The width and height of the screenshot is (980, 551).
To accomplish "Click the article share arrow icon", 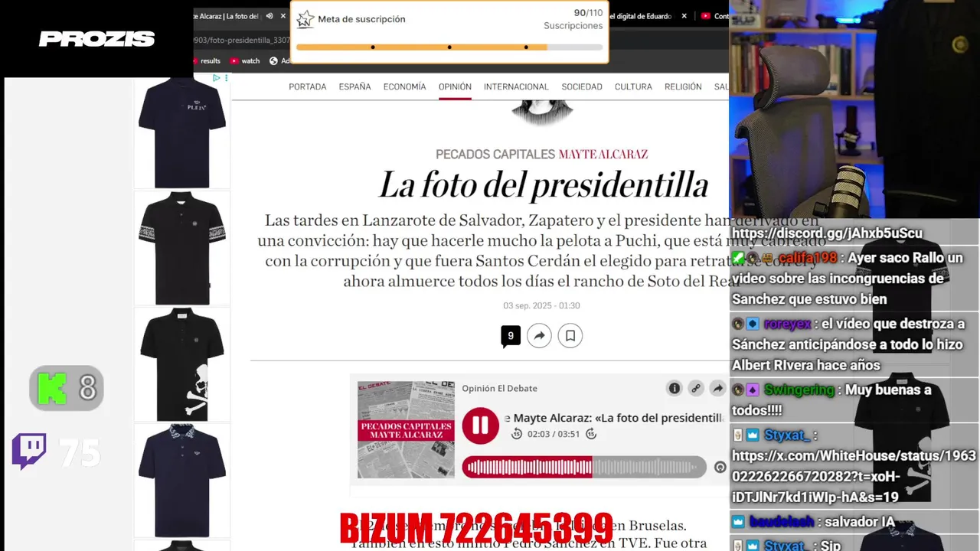I will click(539, 335).
